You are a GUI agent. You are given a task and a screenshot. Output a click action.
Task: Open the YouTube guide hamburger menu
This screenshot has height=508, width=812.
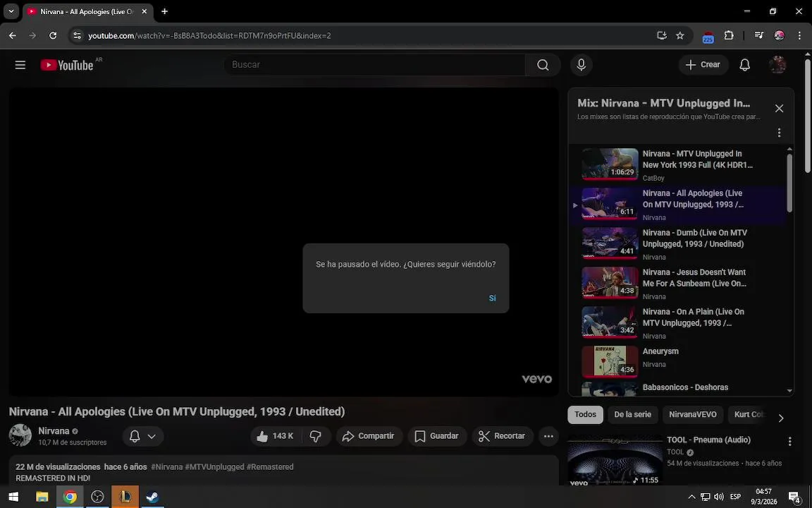pyautogui.click(x=20, y=65)
